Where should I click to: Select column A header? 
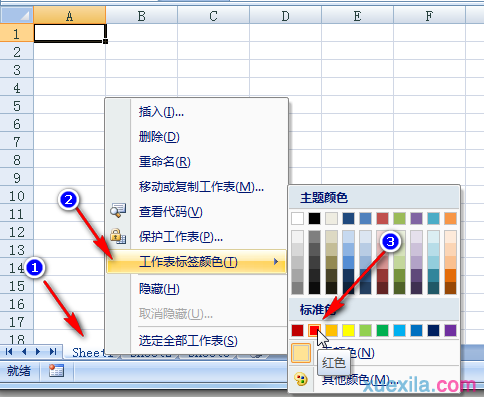pyautogui.click(x=69, y=15)
